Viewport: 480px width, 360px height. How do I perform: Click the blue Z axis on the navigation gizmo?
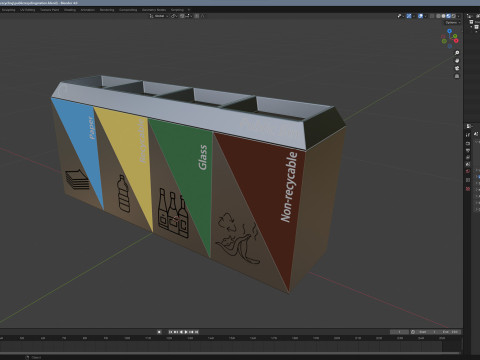click(x=449, y=31)
